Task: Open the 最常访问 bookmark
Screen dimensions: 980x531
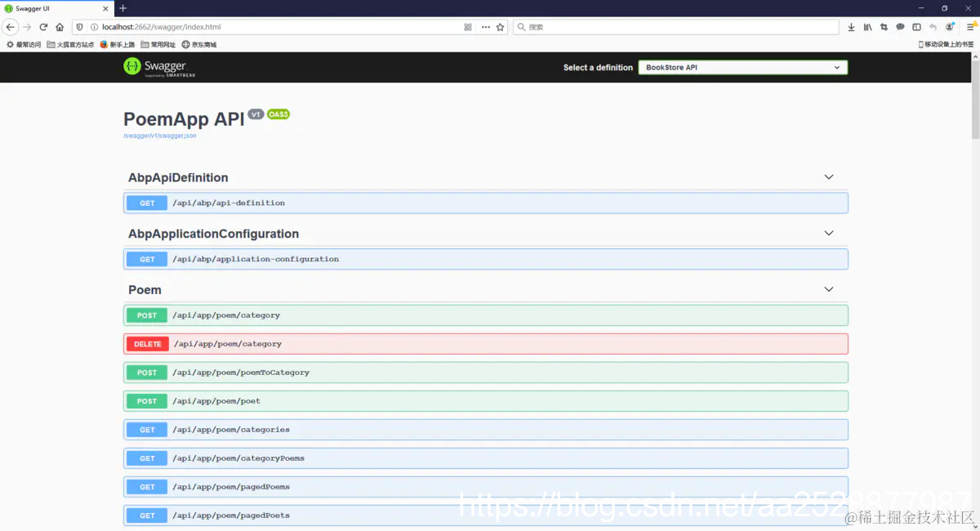Action: [24, 45]
